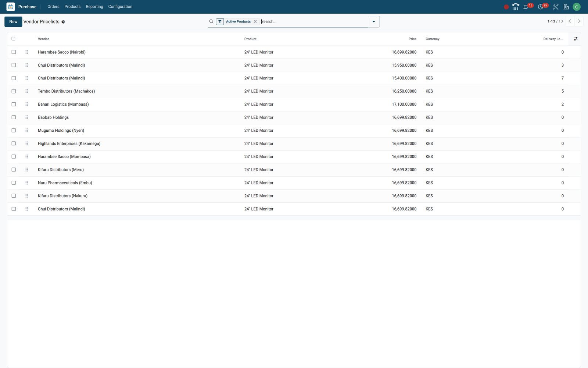Click the gear icon beside Vendor Pricelists

coord(63,22)
